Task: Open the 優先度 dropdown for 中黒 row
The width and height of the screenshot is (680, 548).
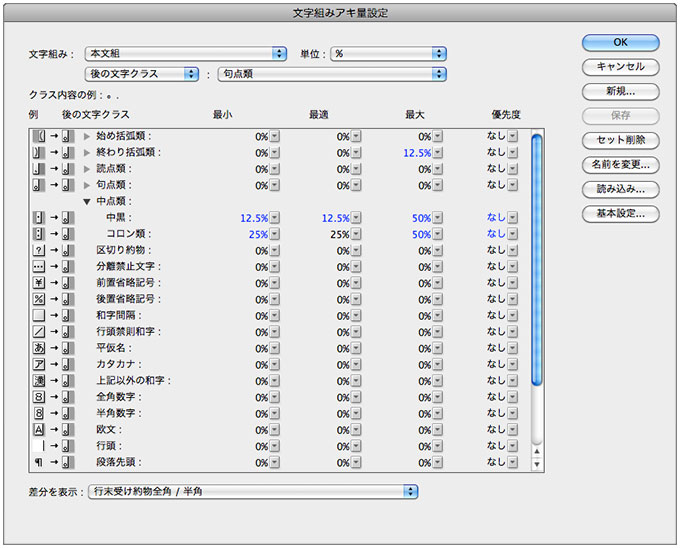Action: (x=512, y=217)
